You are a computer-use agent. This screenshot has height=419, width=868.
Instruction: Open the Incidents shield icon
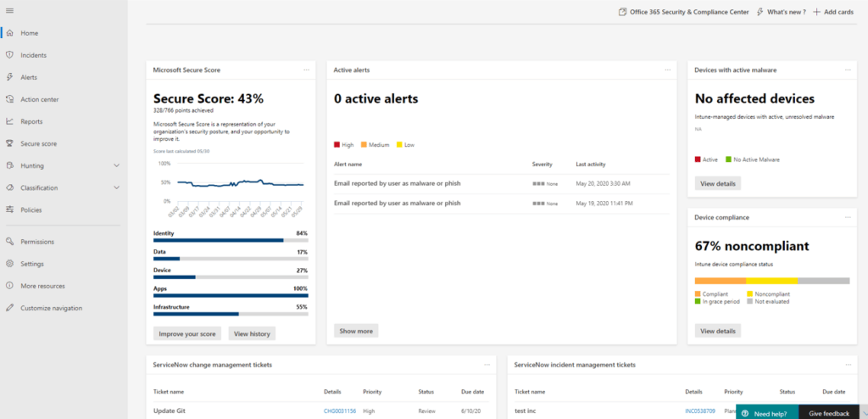pos(9,55)
